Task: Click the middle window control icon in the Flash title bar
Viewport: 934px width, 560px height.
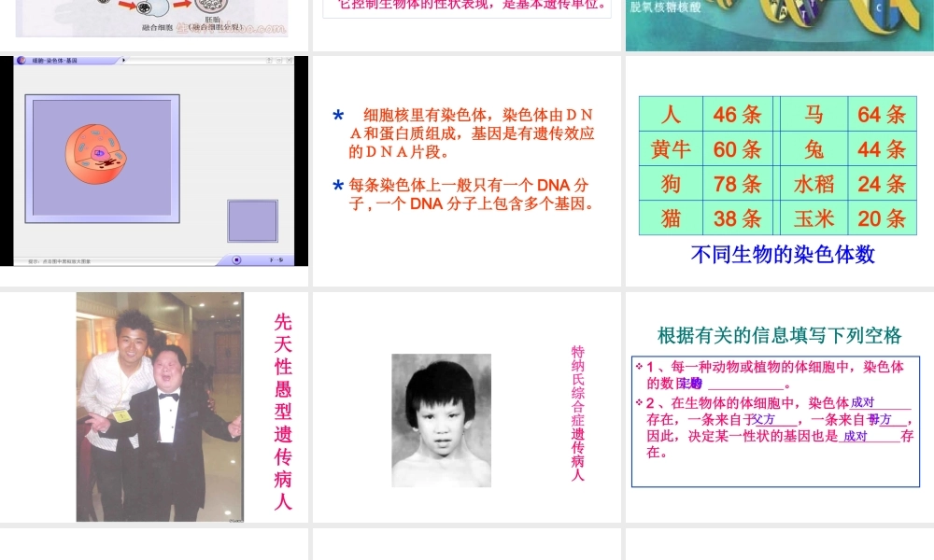Action: click(x=278, y=60)
